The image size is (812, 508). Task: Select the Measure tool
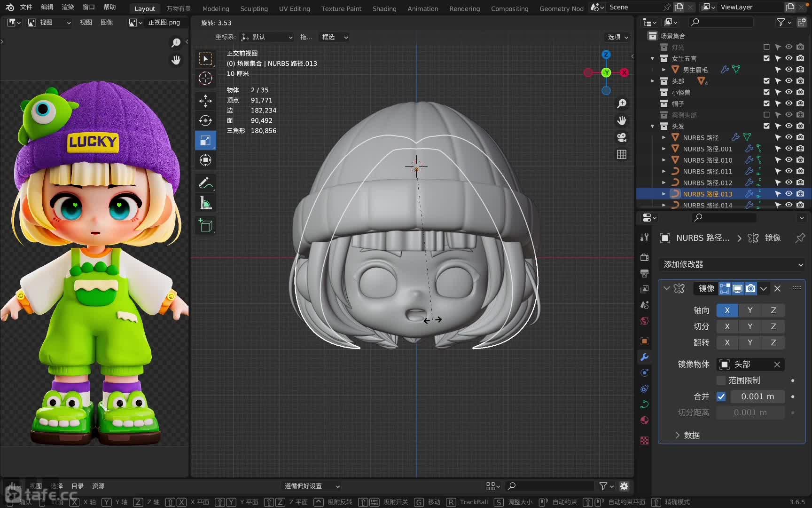205,203
